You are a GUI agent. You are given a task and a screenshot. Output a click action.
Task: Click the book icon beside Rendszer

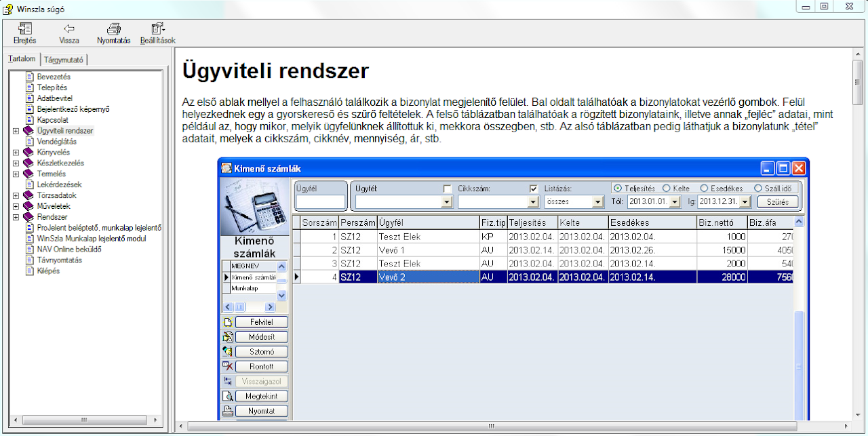[28, 217]
